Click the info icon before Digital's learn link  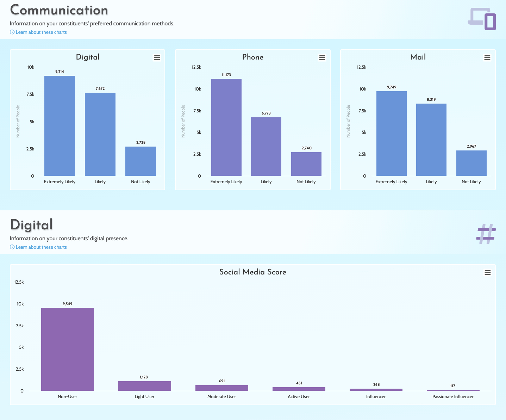click(12, 247)
